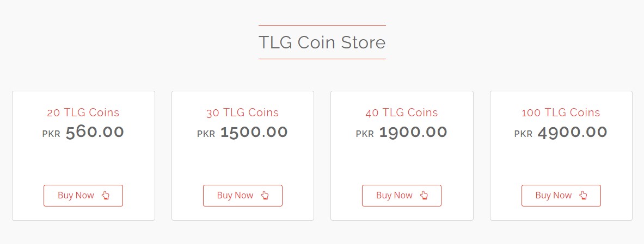644x244 pixels.
Task: Click the PKR label beside 4900.00
Action: [x=523, y=134]
